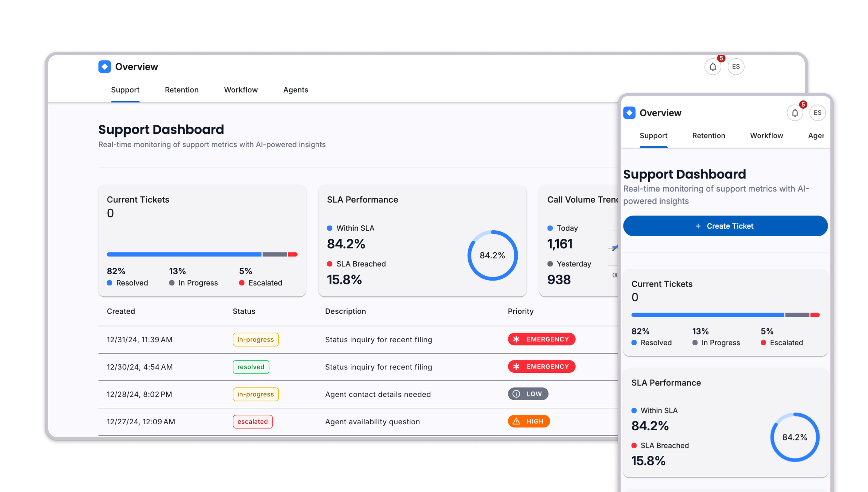Click the blue diamond Overview logo icon

[104, 66]
